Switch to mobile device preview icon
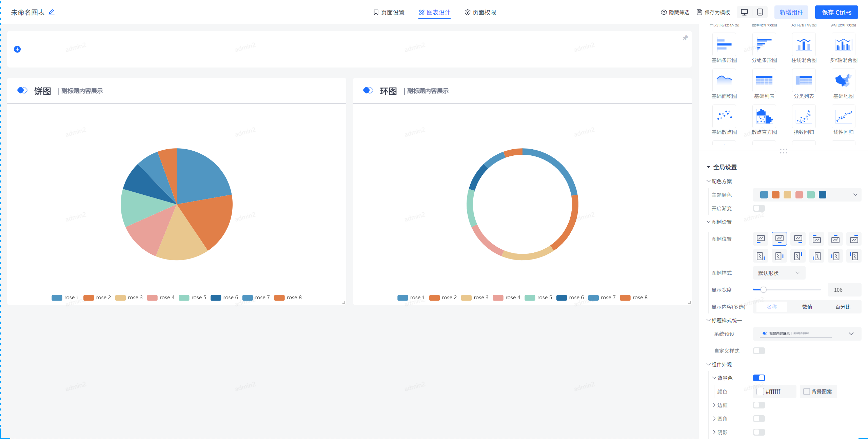 point(760,12)
